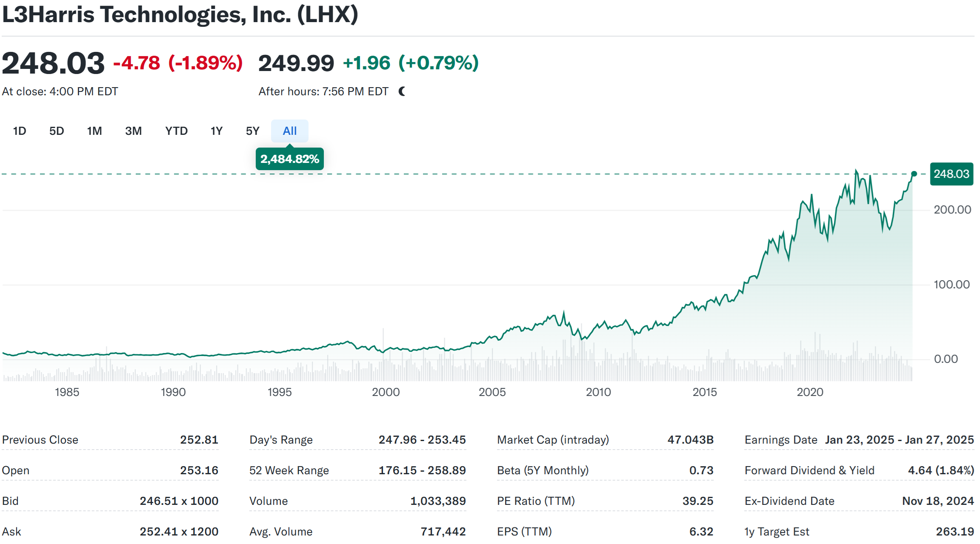Select the 5D time range tab
The image size is (980, 544).
point(57,131)
